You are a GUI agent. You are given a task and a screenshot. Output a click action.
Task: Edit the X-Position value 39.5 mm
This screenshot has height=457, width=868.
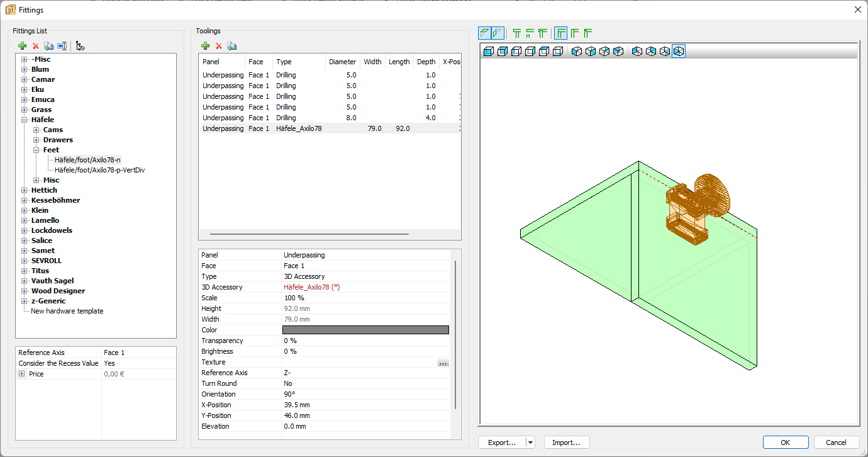[366, 405]
